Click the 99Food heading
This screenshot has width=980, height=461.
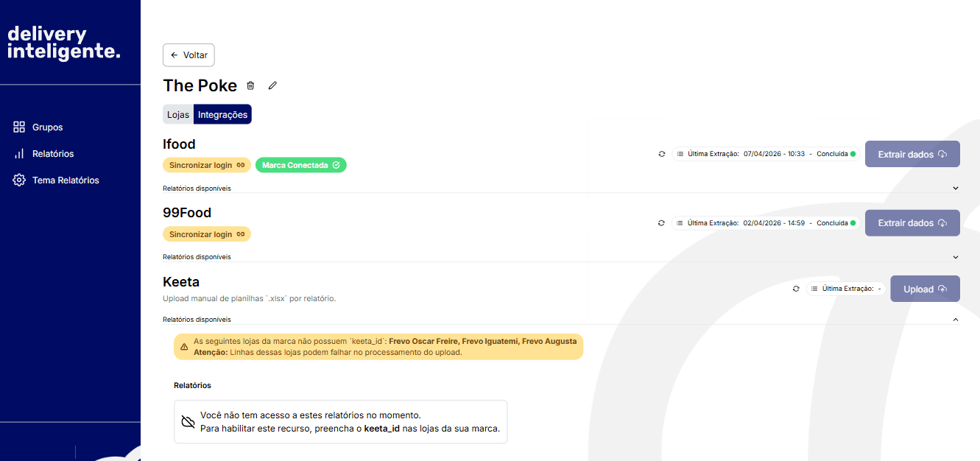tap(187, 213)
